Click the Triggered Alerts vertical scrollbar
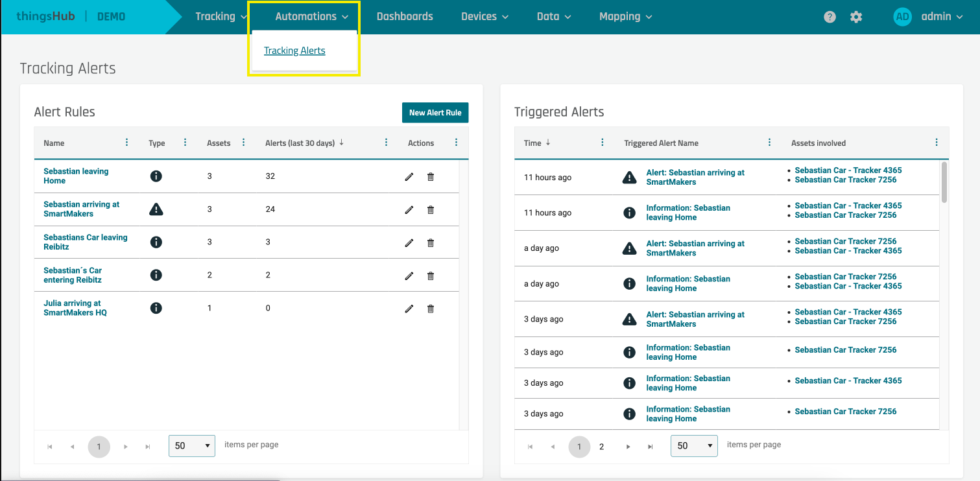The width and height of the screenshot is (980, 481). [944, 182]
